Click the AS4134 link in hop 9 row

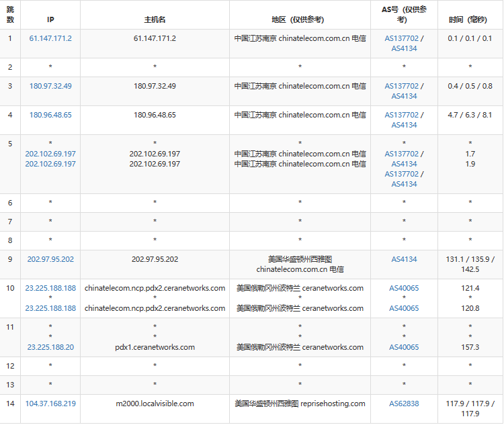point(404,259)
